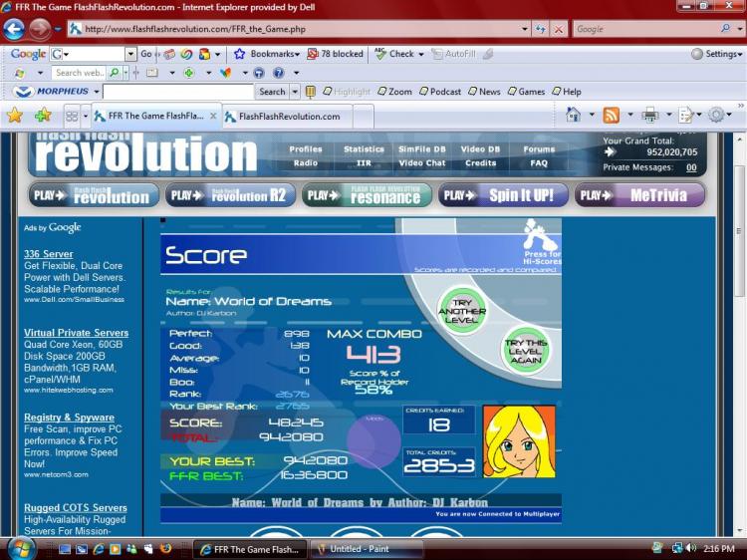Click the Page icon in the command bar
747x560 pixels.
tap(686, 115)
